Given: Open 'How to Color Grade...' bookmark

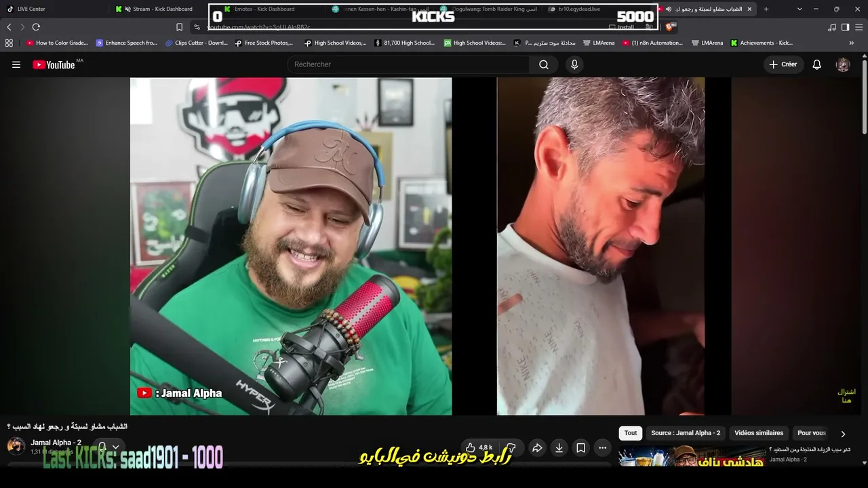Looking at the screenshot, I should click(x=57, y=43).
